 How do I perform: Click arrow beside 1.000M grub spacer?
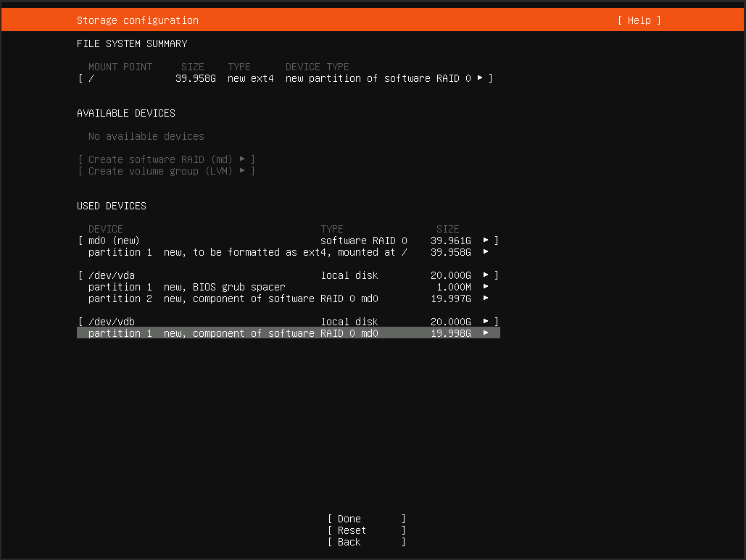(x=486, y=286)
